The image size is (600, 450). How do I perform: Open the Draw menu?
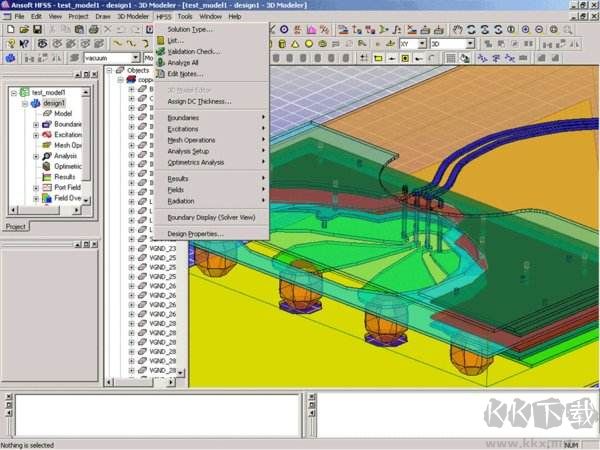tap(103, 16)
